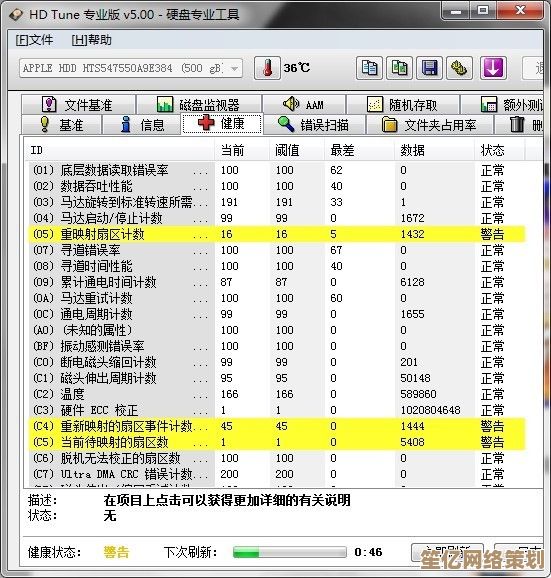
Task: Select row (C7) Ultra DMA CRC 错误计数
Action: pos(277,474)
